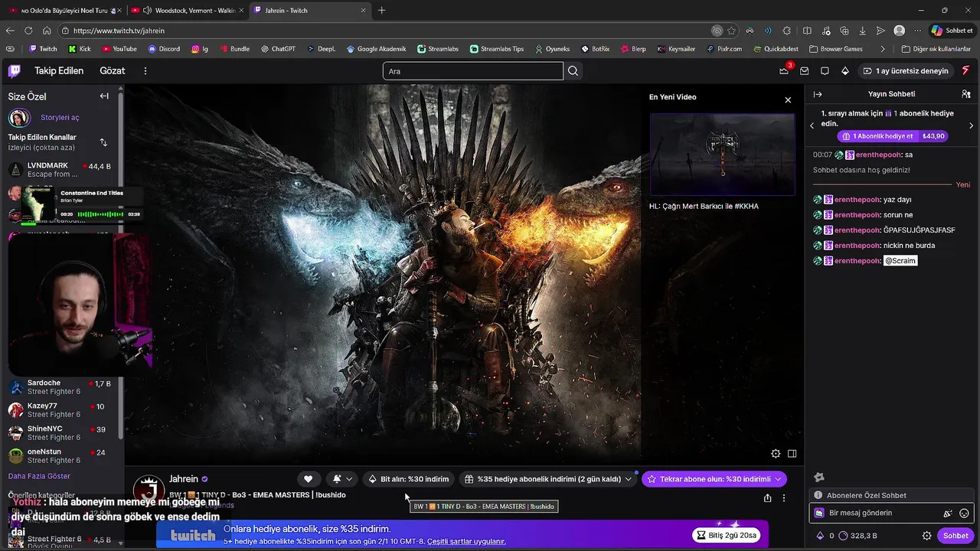
Task: Switch to the Takip Edilen tab
Action: pos(59,70)
